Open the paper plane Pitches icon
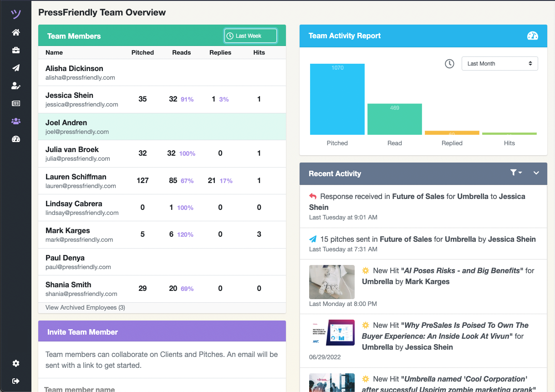The image size is (555, 392). [x=15, y=68]
